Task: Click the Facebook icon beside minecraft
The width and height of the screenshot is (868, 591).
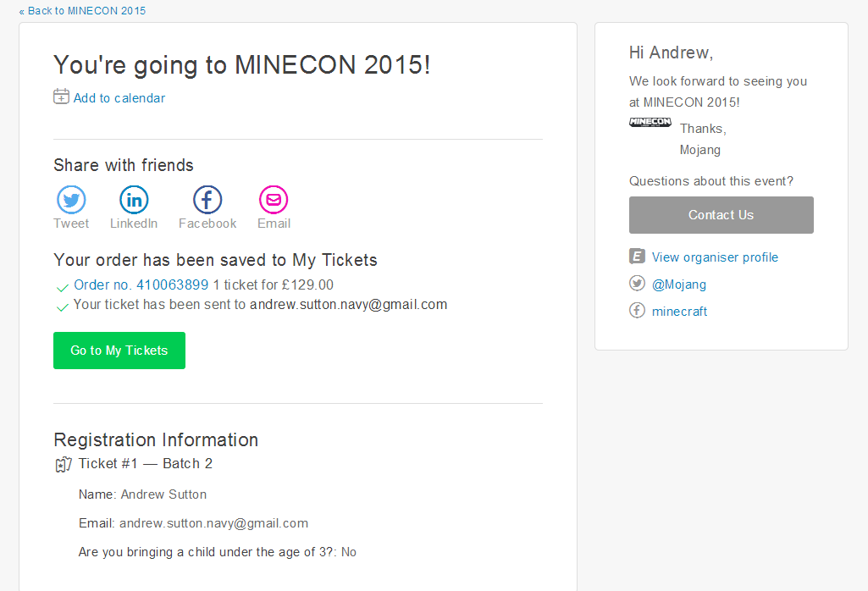Action: tap(637, 311)
